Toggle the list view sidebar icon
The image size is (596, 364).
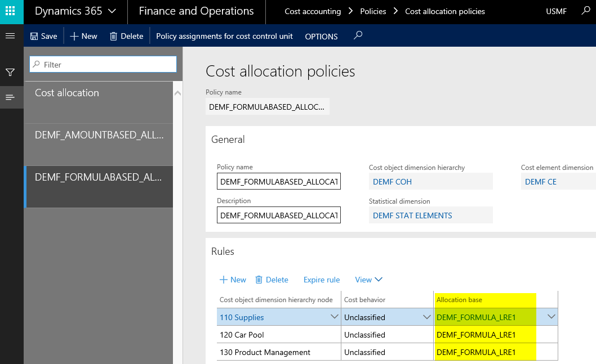tap(10, 97)
